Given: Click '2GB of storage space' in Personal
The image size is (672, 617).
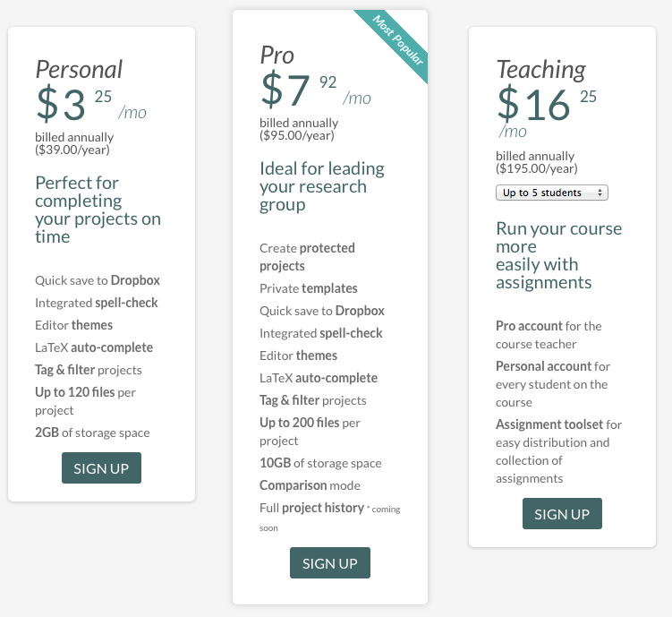Looking at the screenshot, I should 92,433.
